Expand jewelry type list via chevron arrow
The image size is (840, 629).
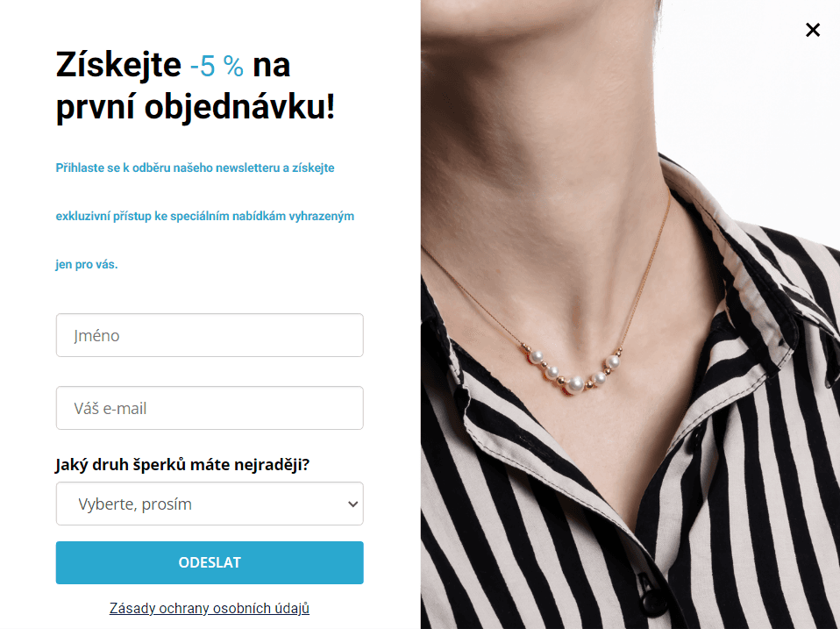(352, 504)
